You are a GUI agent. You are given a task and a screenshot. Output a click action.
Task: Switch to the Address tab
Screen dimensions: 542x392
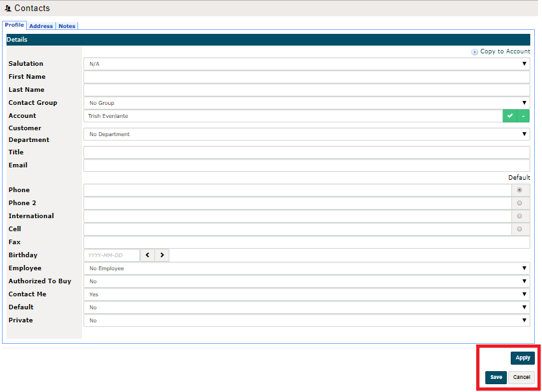(40, 25)
